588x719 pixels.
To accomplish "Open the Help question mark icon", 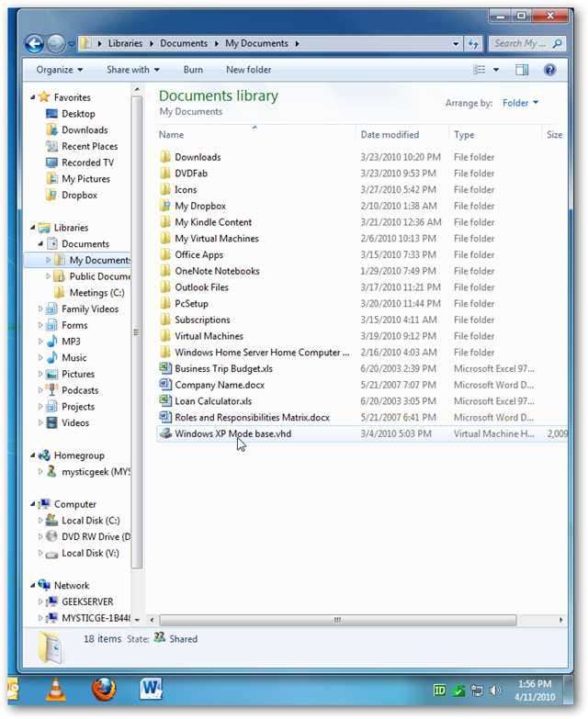I will click(549, 70).
